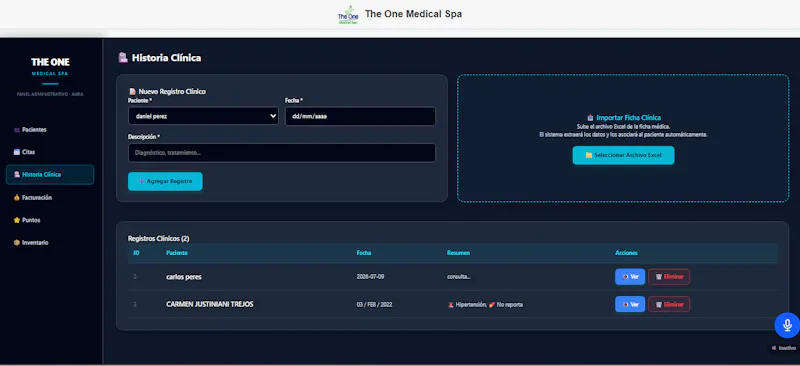800x366 pixels.
Task: Delete carlos peres clinical record
Action: (x=669, y=277)
